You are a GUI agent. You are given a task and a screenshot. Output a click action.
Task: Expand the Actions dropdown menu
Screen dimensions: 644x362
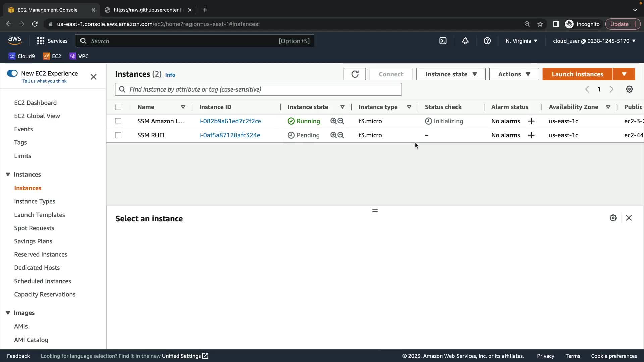[514, 74]
